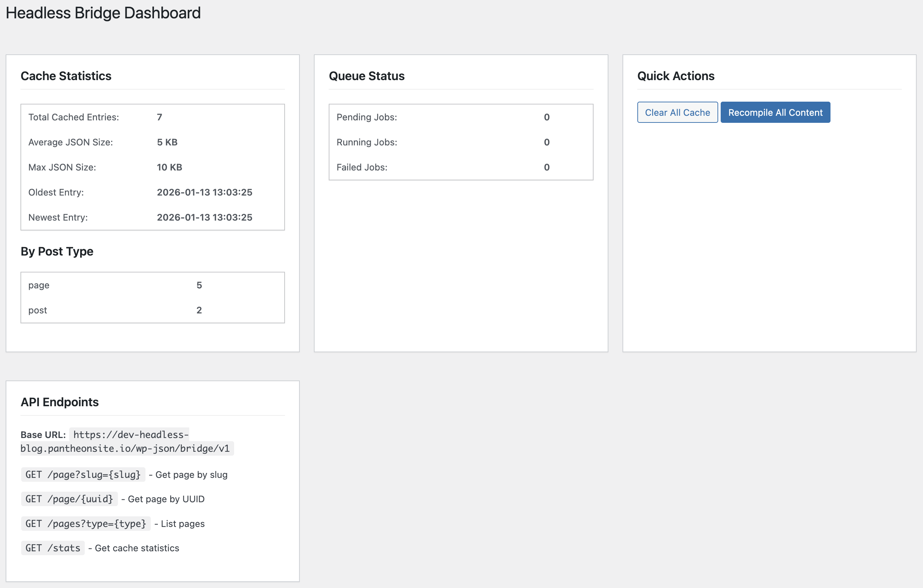Click the GET /page/{uuid} endpoint code
Screen dimensions: 923x588
pos(69,499)
